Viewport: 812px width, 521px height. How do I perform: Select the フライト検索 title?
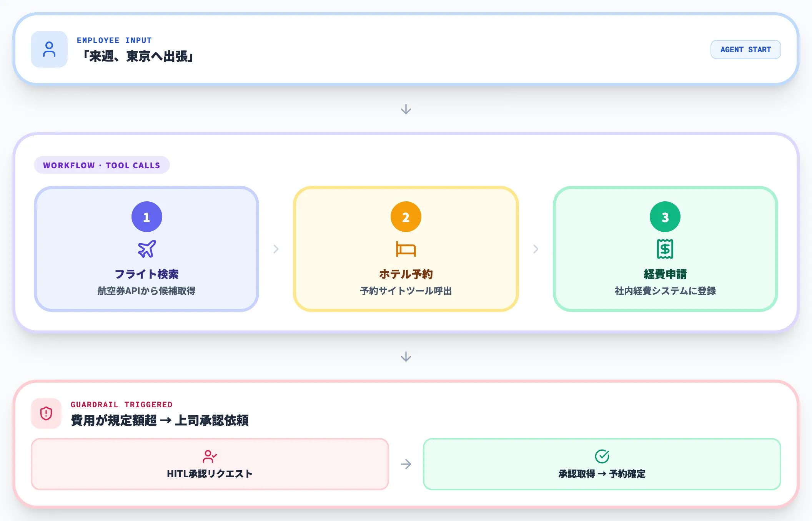(x=146, y=274)
